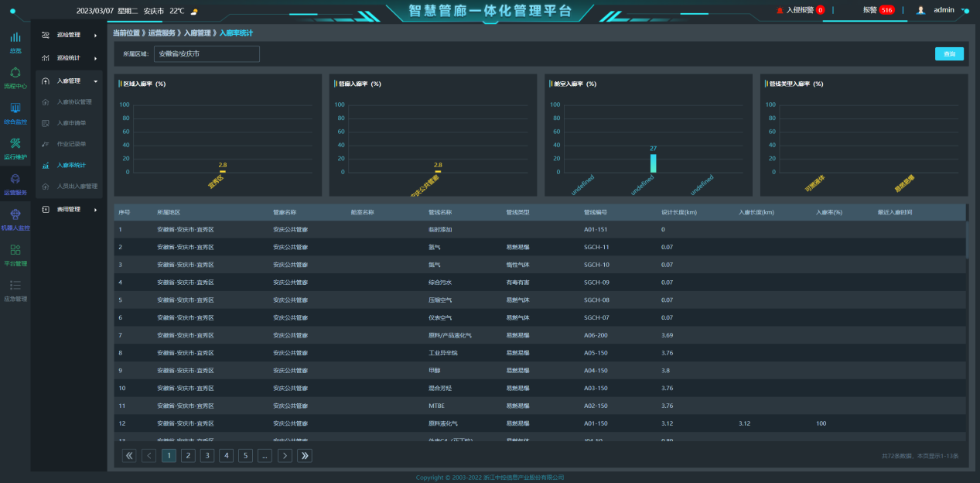This screenshot has height=483, width=980.
Task: Click the 运营服务 breadcrumb link
Action: tap(160, 33)
